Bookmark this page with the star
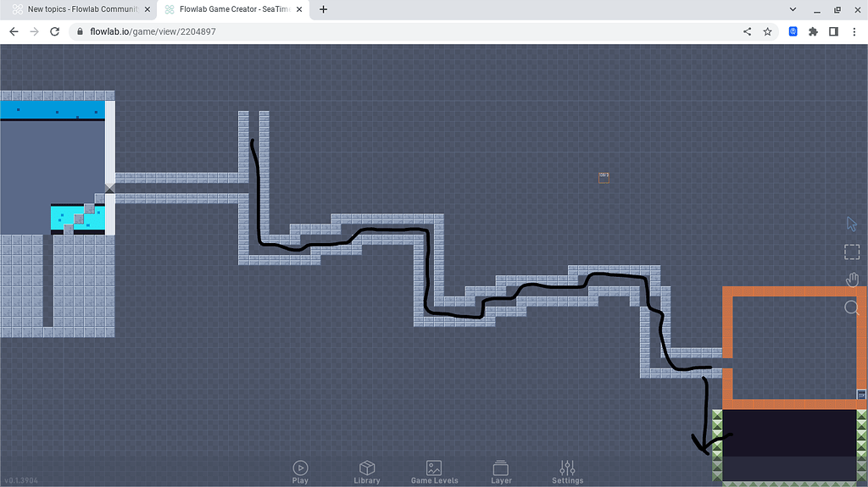The width and height of the screenshot is (868, 487). 767,31
